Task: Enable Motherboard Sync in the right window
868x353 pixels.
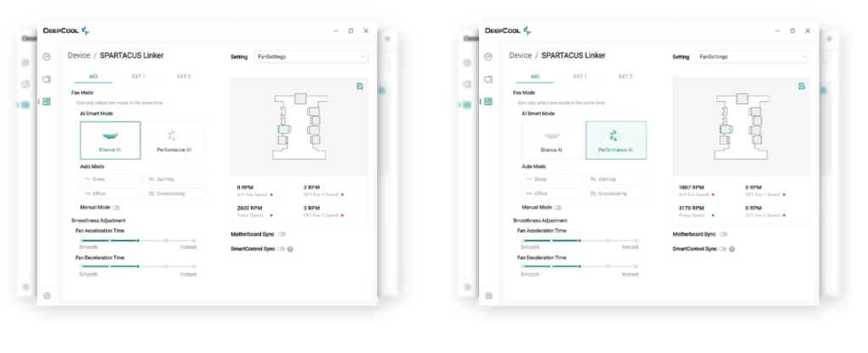Action: (723, 233)
